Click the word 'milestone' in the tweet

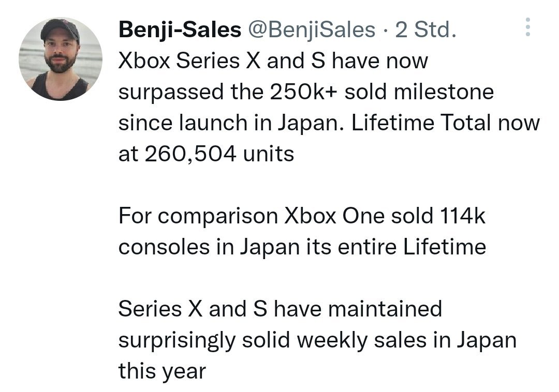click(x=444, y=92)
